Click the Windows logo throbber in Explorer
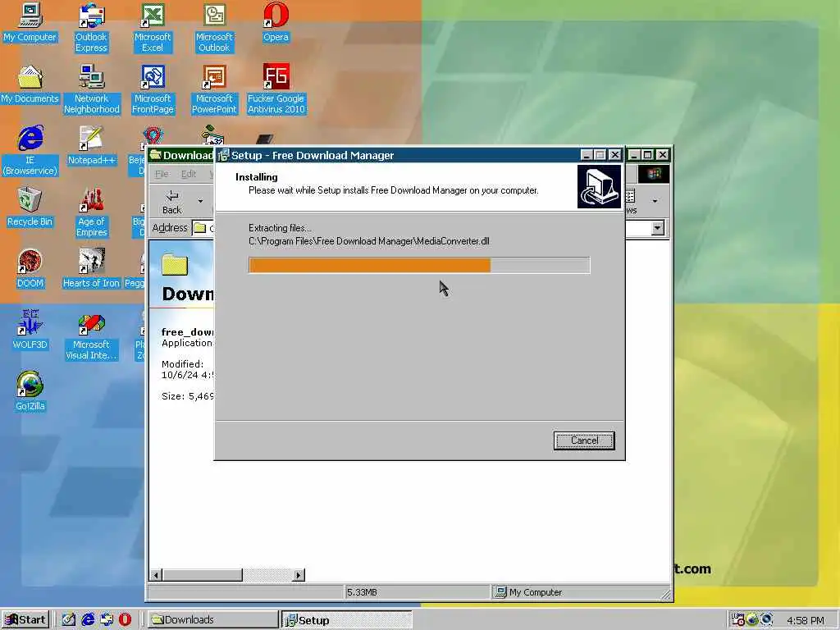Viewport: 840px width, 630px height. pos(653,174)
